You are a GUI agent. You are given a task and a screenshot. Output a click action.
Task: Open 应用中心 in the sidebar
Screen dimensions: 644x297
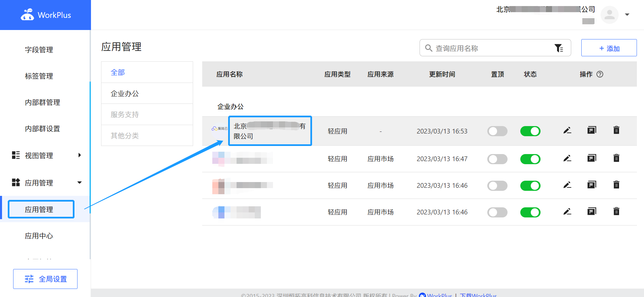pos(39,236)
